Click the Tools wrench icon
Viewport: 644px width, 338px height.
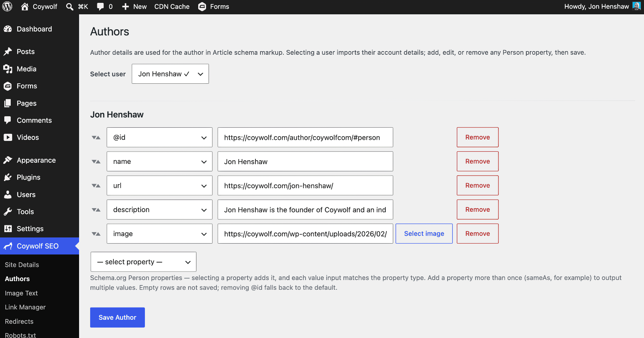coord(8,212)
